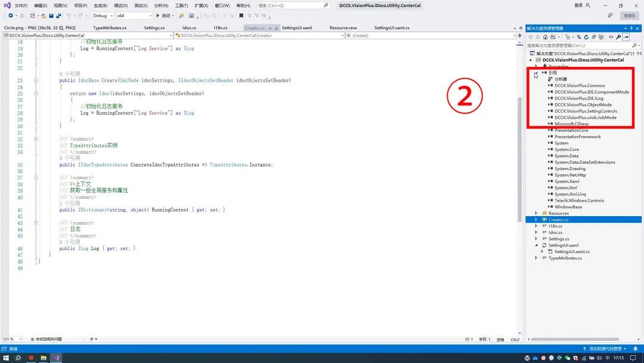644x363 pixels.
Task: Click the Home icon in Solution Explorer
Action: click(546, 37)
